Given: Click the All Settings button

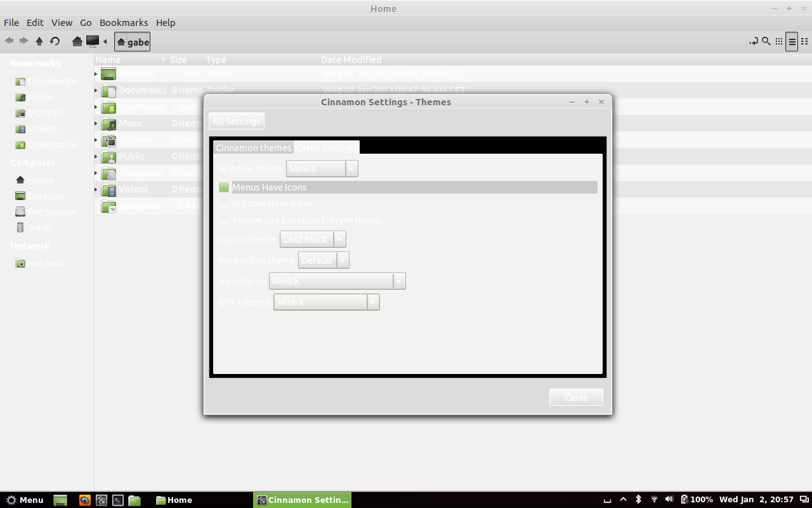Looking at the screenshot, I should [x=236, y=121].
